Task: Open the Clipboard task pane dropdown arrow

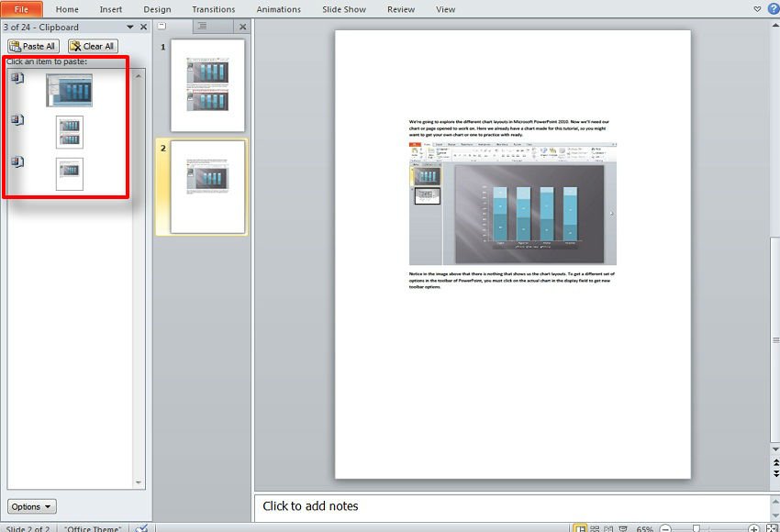Action: [129, 27]
